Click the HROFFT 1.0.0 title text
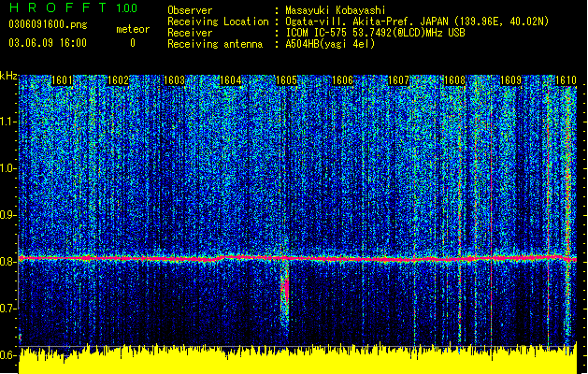The height and width of the screenshot is (374, 588). (74, 7)
